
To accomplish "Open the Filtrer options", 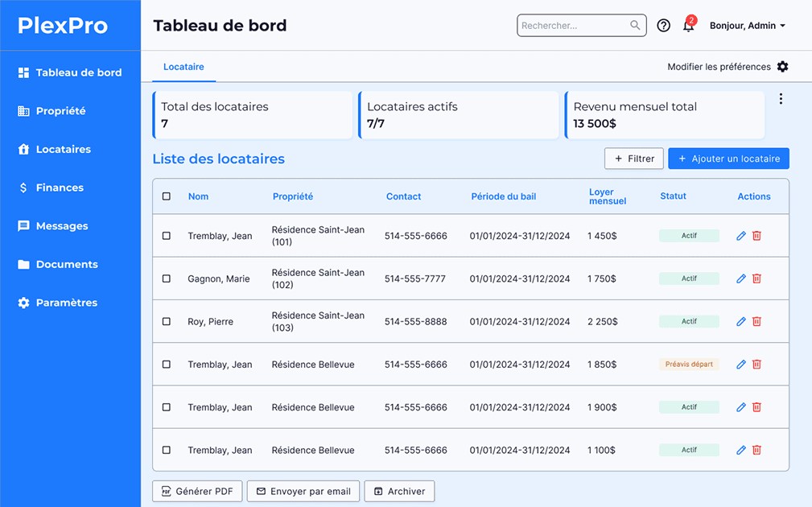I will tap(634, 159).
